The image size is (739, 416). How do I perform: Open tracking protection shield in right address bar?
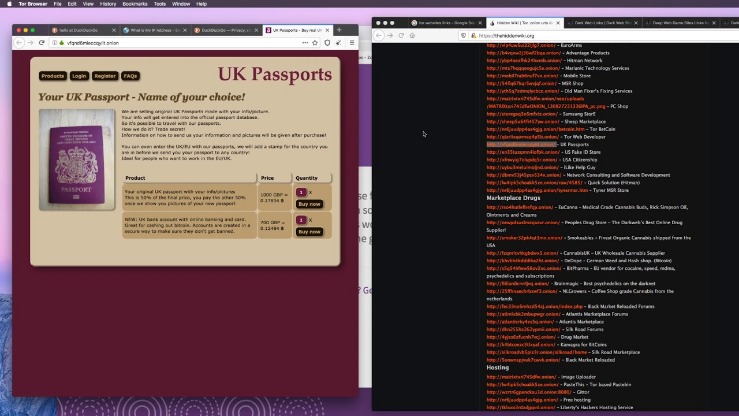463,36
